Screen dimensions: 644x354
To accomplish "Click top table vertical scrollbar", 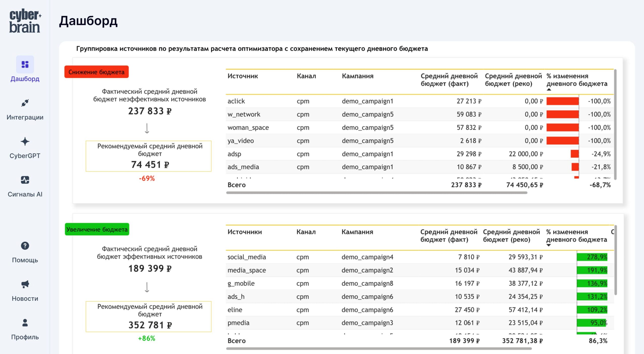I will pyautogui.click(x=615, y=124).
